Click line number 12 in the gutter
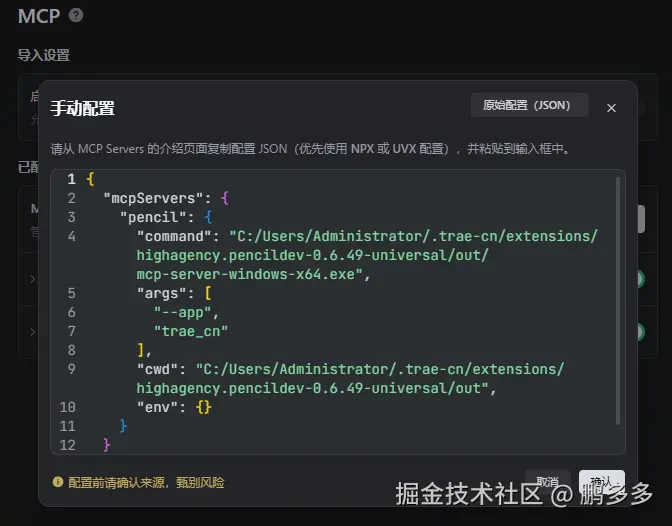 pyautogui.click(x=68, y=445)
